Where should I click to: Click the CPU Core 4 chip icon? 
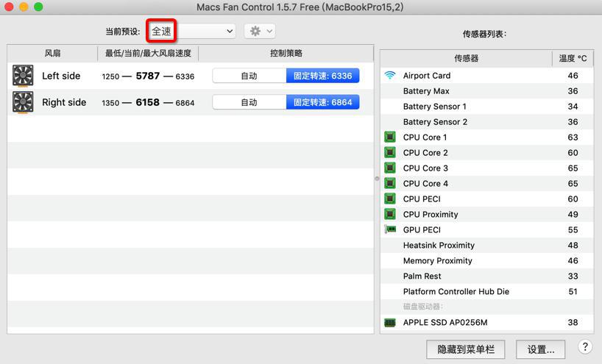pyautogui.click(x=390, y=183)
